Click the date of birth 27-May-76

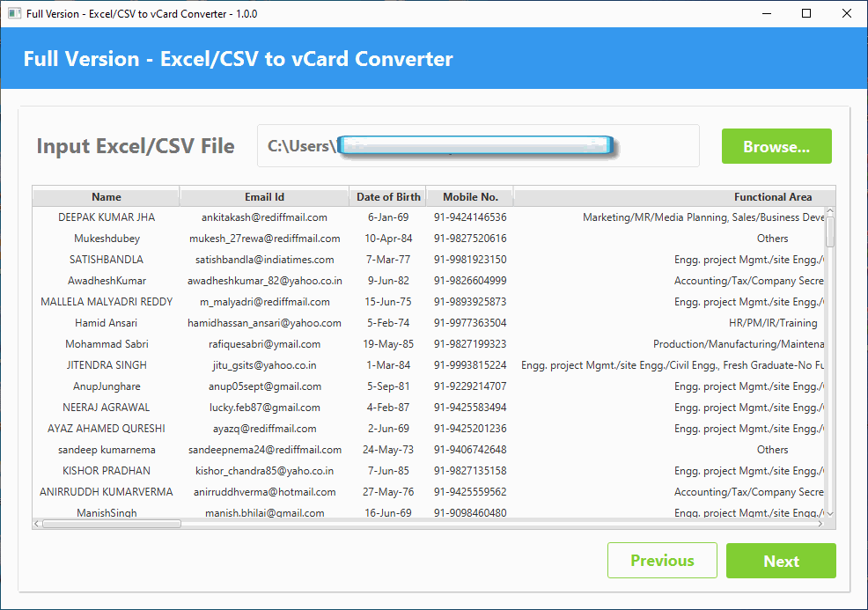(388, 491)
